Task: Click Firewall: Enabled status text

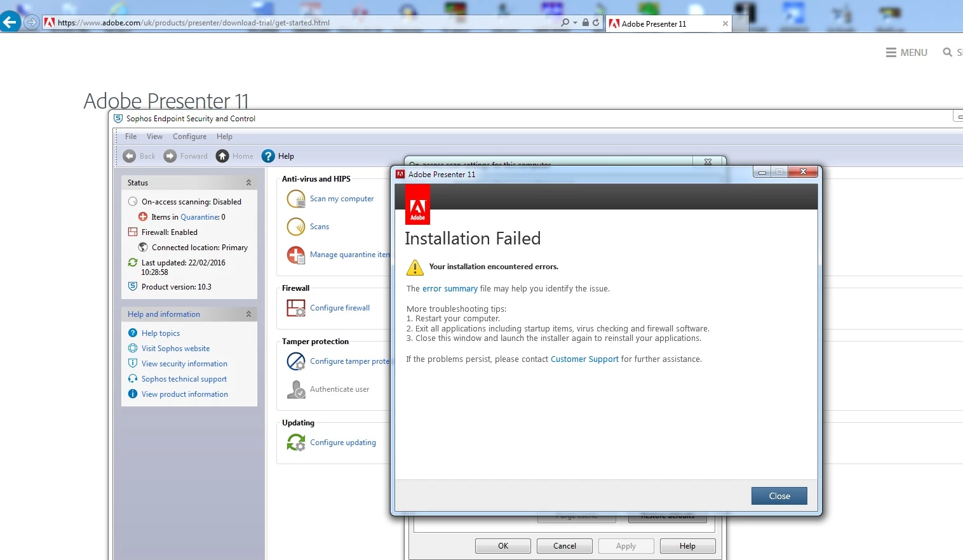Action: coord(170,232)
